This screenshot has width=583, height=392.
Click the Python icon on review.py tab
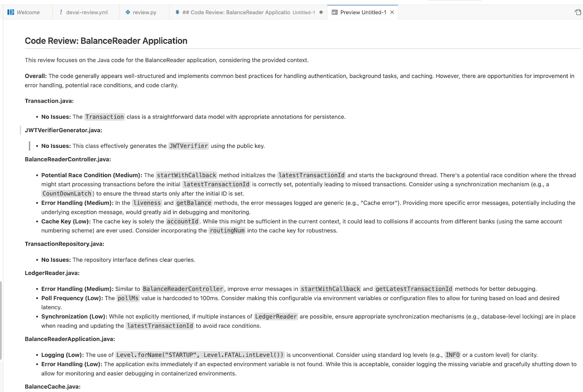[128, 12]
